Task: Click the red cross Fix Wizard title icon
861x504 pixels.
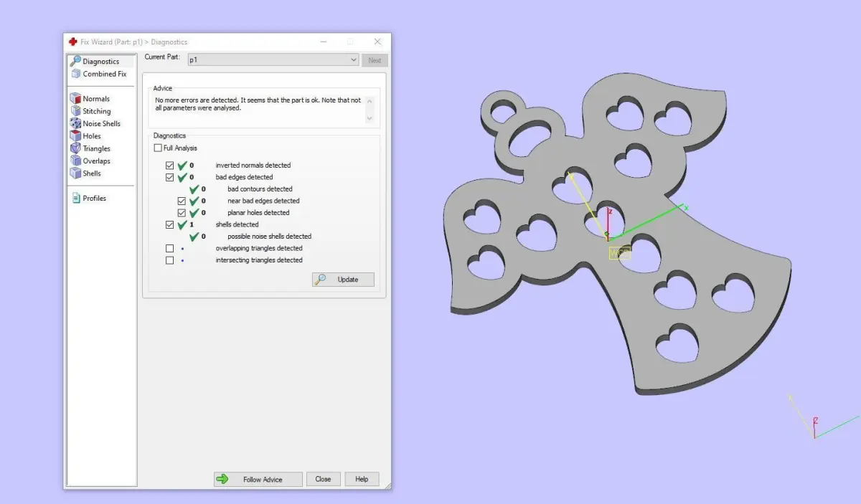Action: click(72, 42)
